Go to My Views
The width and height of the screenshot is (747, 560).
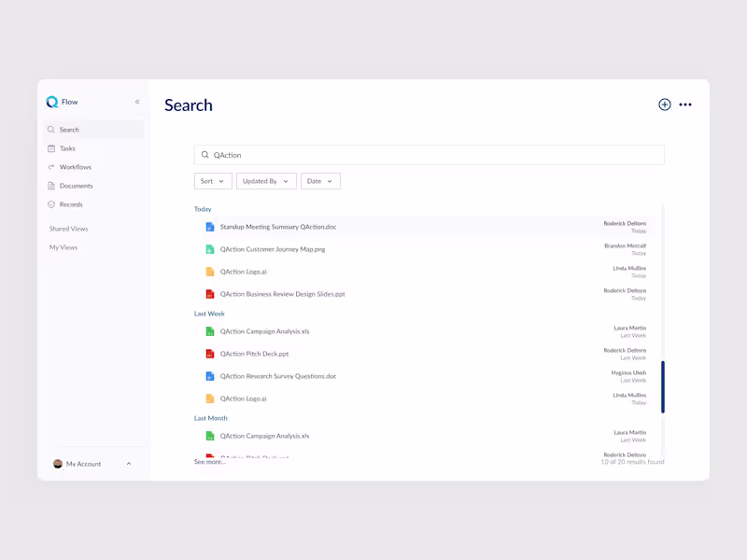pos(62,246)
